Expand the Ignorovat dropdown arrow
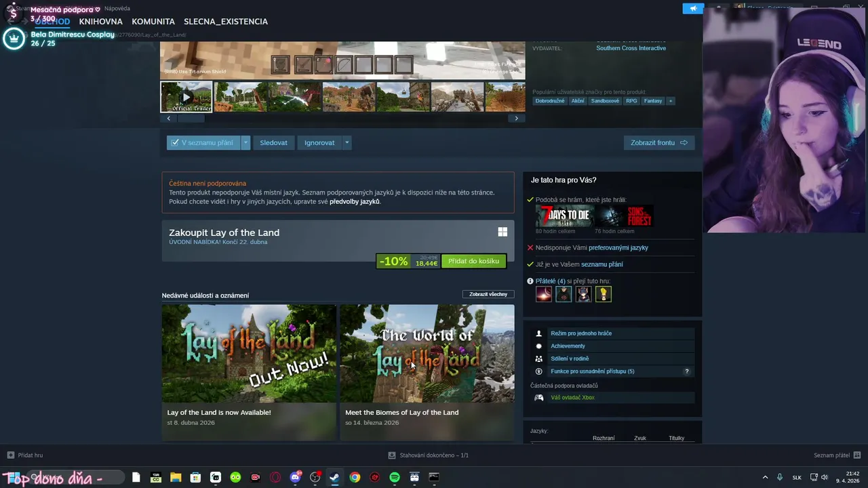Image resolution: width=868 pixels, height=488 pixels. click(x=347, y=142)
